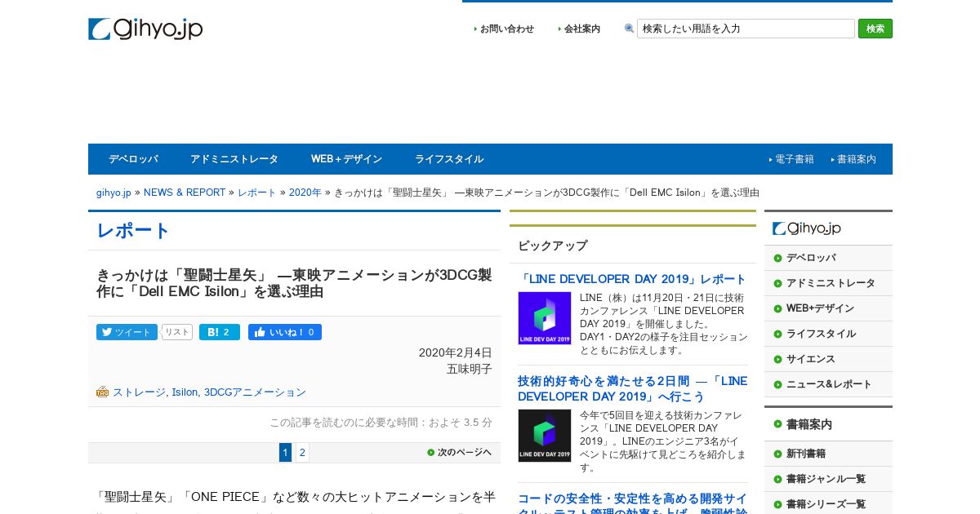
Task: Click the 2020年 breadcrumb link
Action: coord(305,193)
